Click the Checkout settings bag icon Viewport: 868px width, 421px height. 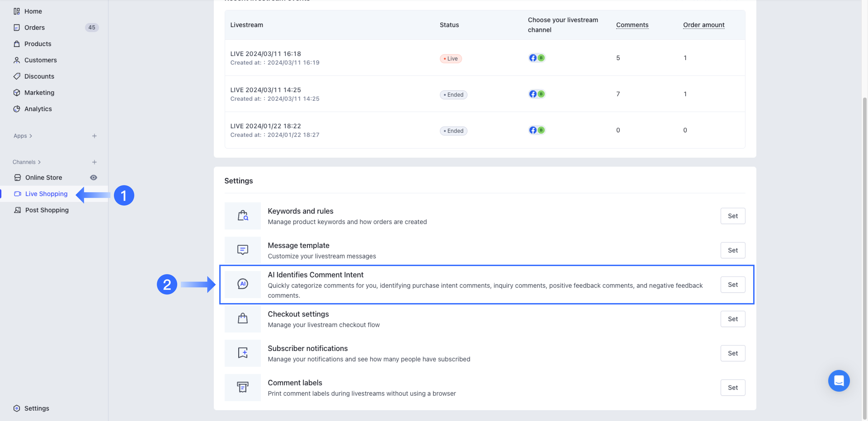[243, 318]
